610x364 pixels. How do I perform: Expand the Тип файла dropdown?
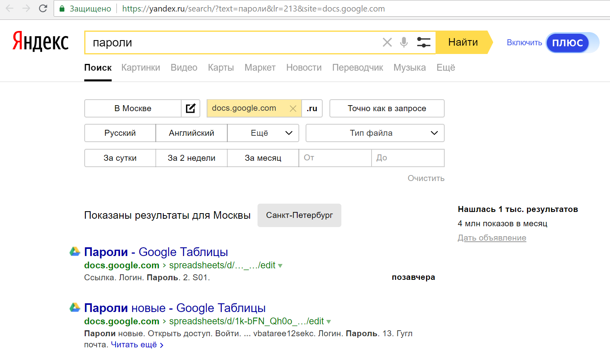[375, 133]
